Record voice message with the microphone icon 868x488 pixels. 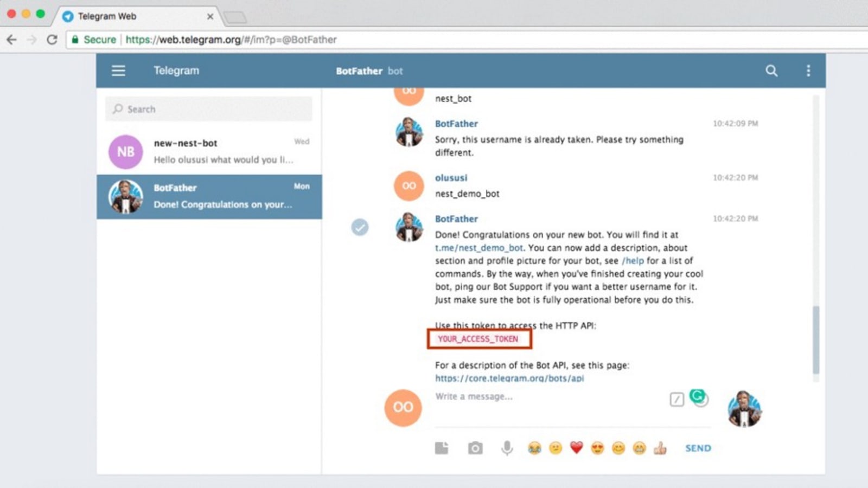click(507, 448)
